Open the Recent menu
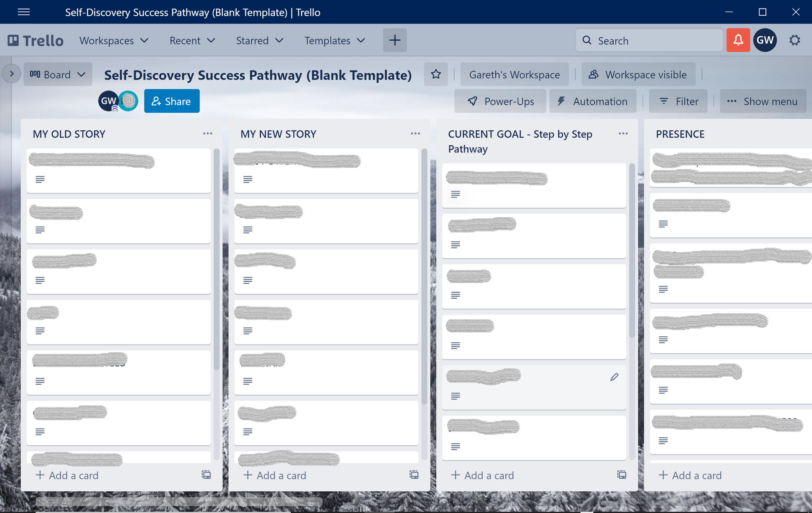 pos(192,41)
